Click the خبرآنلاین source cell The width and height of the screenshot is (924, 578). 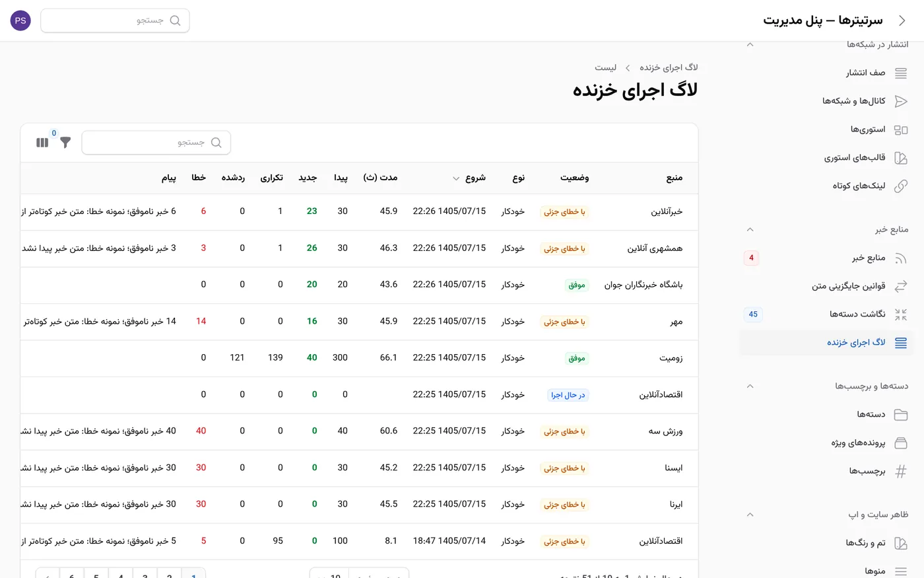667,211
